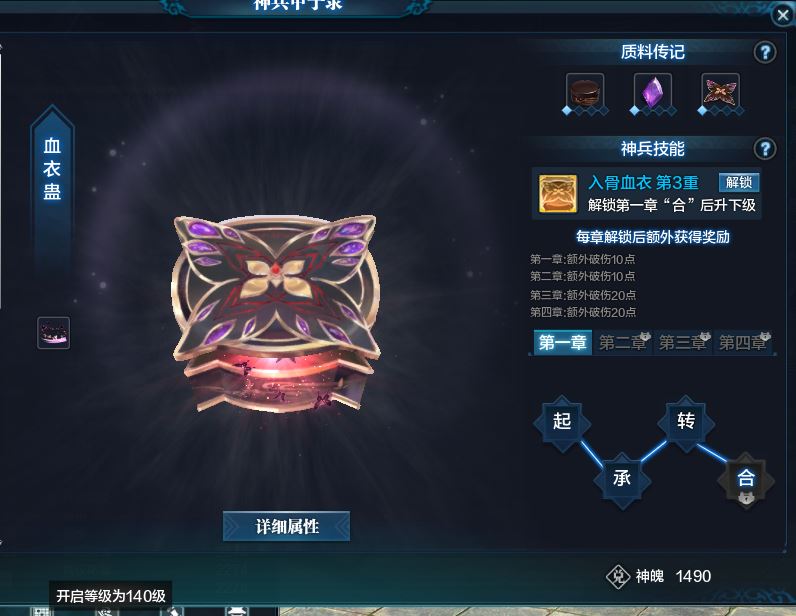This screenshot has width=796, height=616.
Task: Select the 承 node diamond
Action: coord(622,479)
